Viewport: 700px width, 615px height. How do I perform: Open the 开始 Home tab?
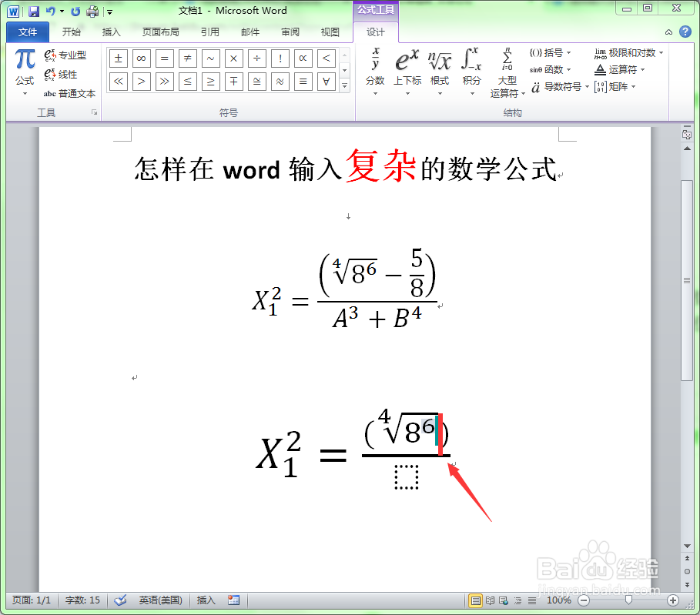[71, 32]
